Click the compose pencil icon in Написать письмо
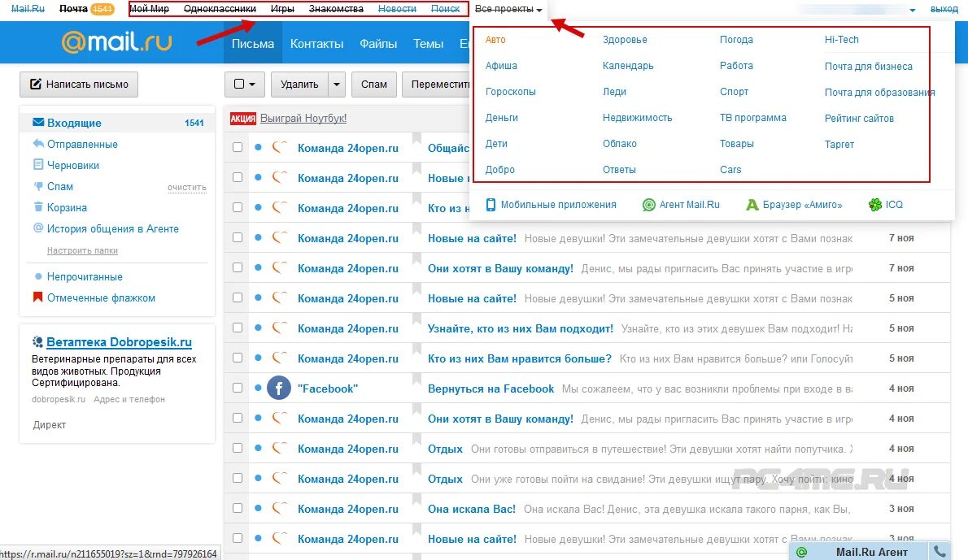Image resolution: width=968 pixels, height=560 pixels. point(36,84)
